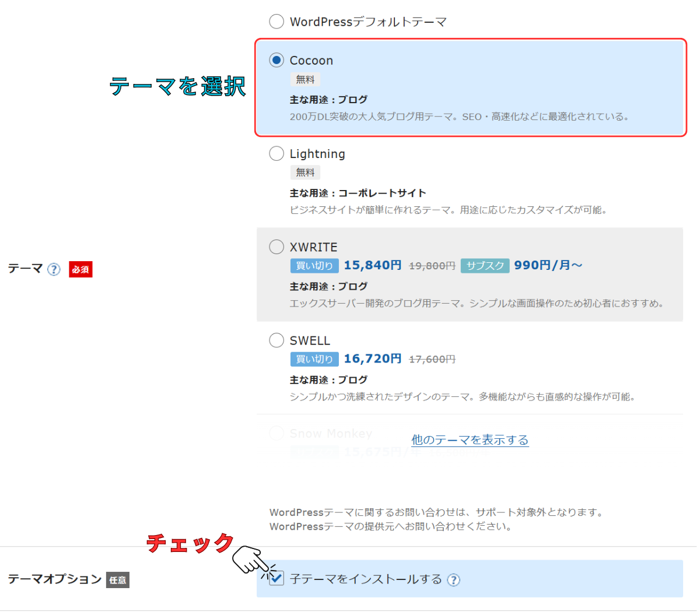Screen dimensions: 700x612
Task: Click XWRITE 買い切り badge
Action: pos(314,266)
